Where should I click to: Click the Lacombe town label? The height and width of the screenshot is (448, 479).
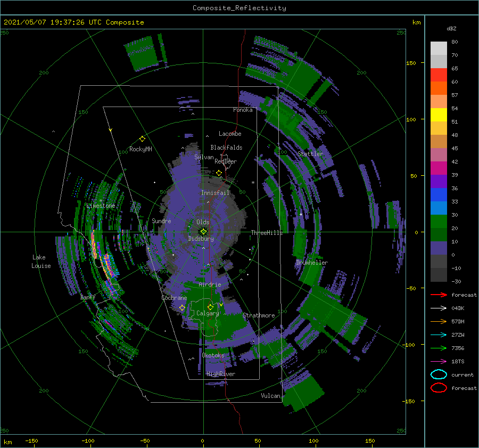[x=230, y=134]
